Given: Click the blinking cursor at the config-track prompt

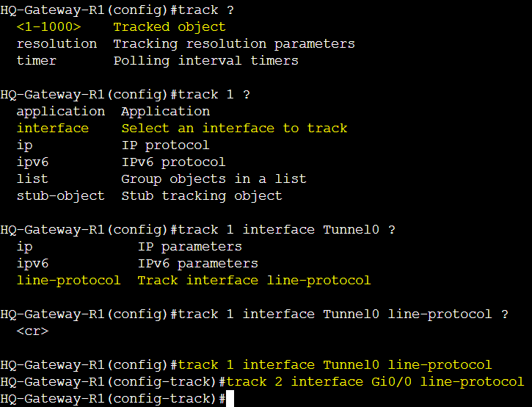Looking at the screenshot, I should pyautogui.click(x=230, y=398).
